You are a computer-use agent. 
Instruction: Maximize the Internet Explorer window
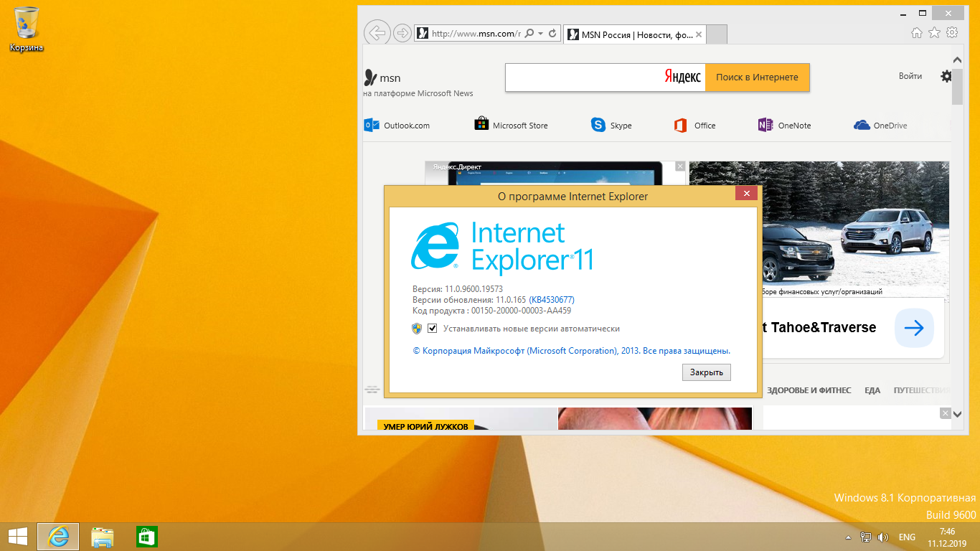pyautogui.click(x=923, y=12)
